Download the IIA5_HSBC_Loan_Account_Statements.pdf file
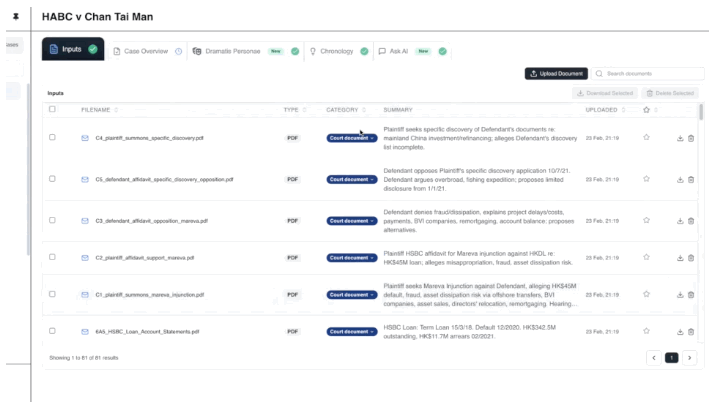Viewport: 720px width, 405px height. coord(680,331)
